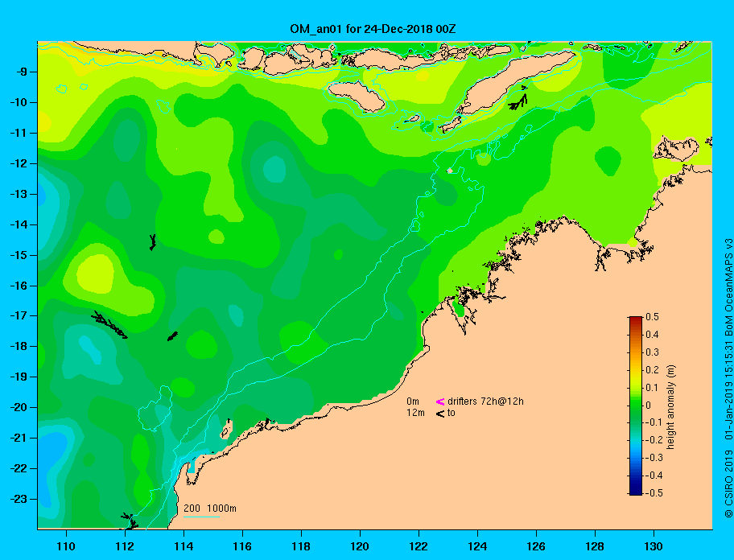Click the -0.3 color bar tick label

click(x=654, y=458)
